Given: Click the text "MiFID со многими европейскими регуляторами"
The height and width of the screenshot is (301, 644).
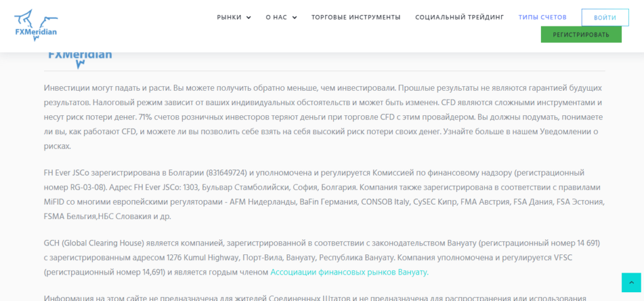Looking at the screenshot, I should point(135,202).
